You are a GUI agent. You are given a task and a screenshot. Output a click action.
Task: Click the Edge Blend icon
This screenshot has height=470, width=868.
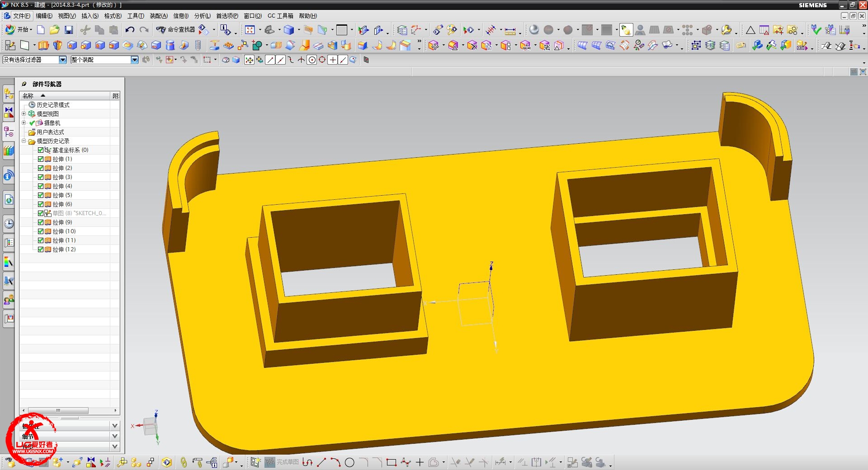pos(363,45)
